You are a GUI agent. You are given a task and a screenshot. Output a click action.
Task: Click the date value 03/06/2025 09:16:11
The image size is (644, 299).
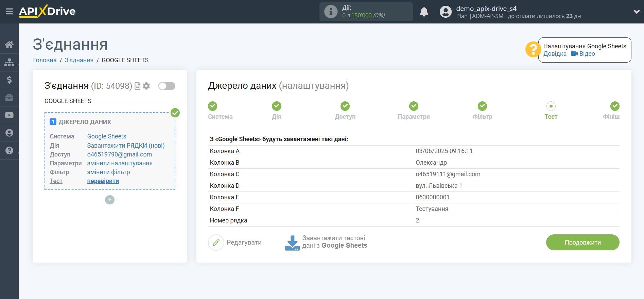(444, 151)
